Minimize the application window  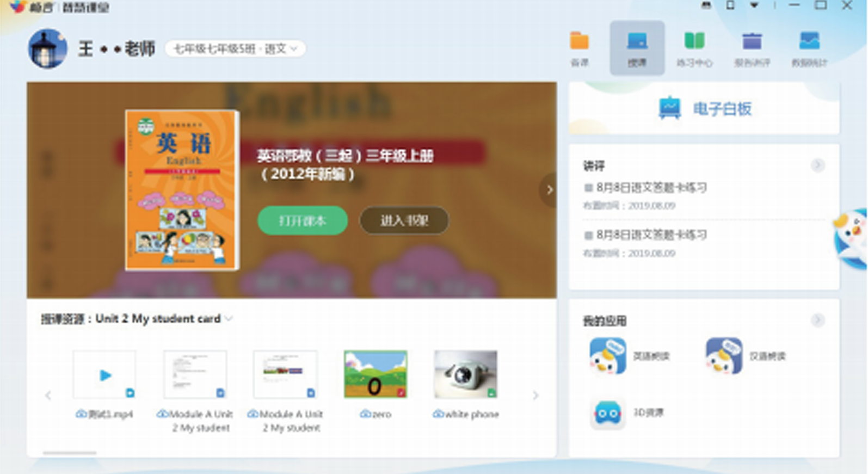point(794,5)
